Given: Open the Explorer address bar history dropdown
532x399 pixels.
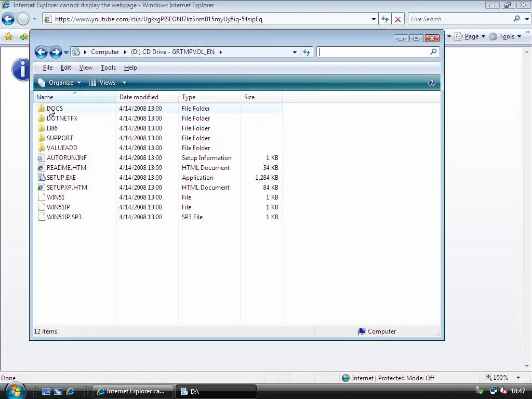Looking at the screenshot, I should 295,52.
